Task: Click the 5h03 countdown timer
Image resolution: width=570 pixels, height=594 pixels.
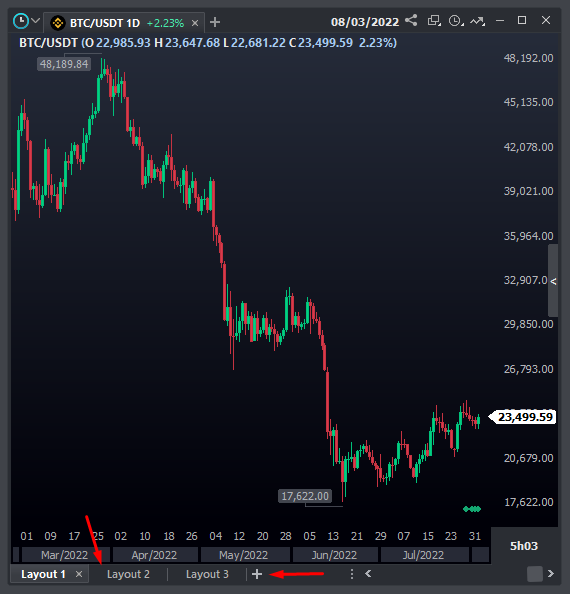Action: [524, 546]
